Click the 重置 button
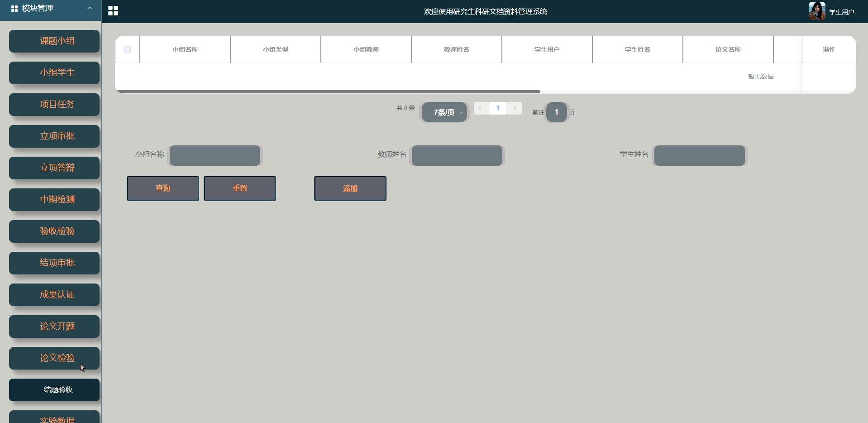The height and width of the screenshot is (423, 868). [x=240, y=188]
